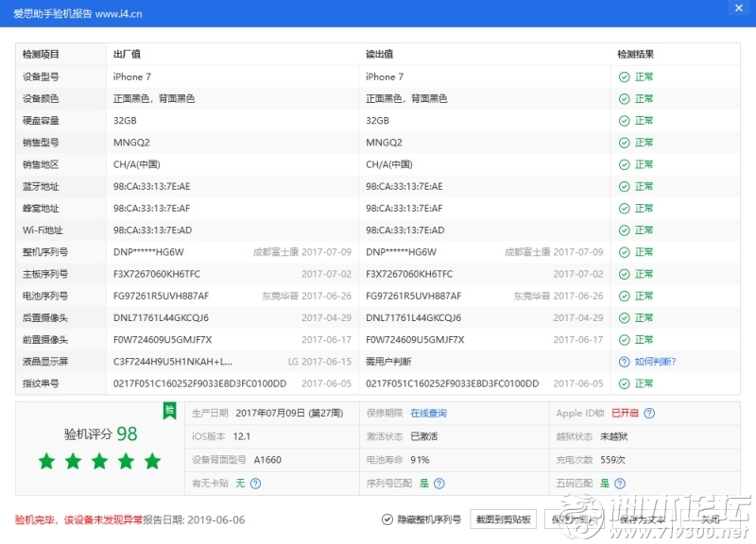Select 读出值 98:CA:33:13:7E:AD Wi-Fi address
Image resolution: width=756 pixels, height=544 pixels.
pos(405,230)
